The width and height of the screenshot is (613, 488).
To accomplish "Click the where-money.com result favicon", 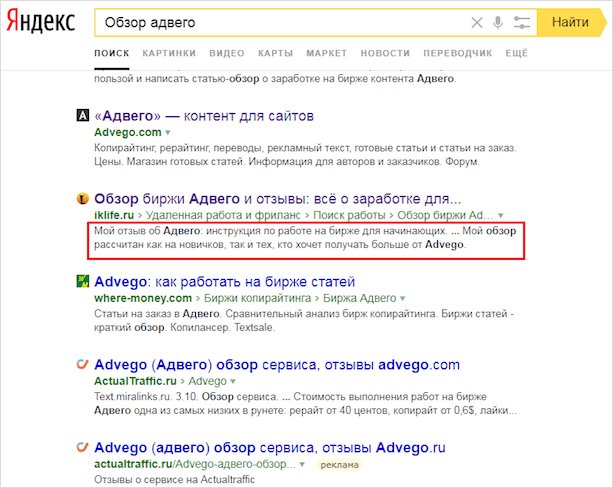I will coord(83,282).
